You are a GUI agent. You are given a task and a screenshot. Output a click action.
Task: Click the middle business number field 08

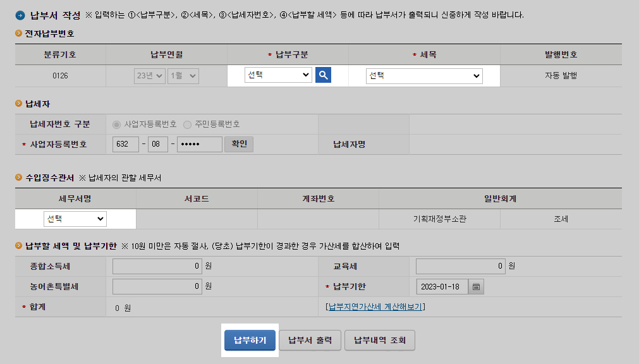click(x=158, y=144)
